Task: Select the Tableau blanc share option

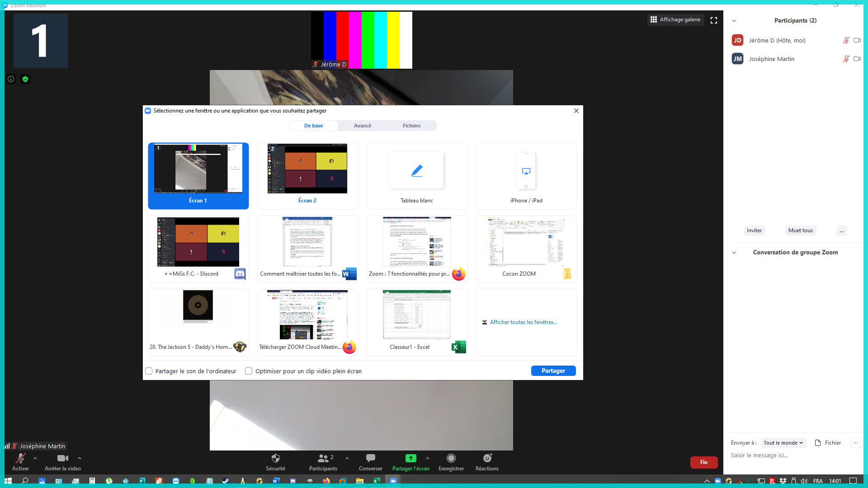Action: pos(417,176)
